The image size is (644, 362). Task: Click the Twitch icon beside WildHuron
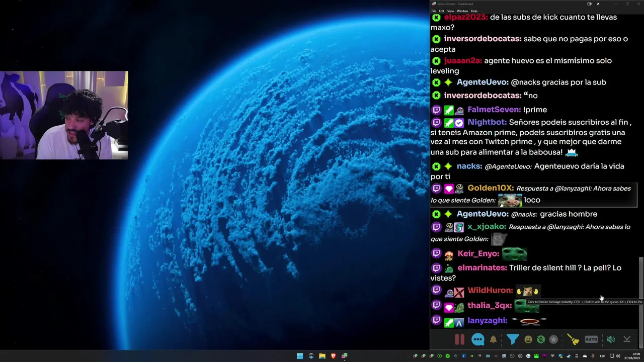436,290
